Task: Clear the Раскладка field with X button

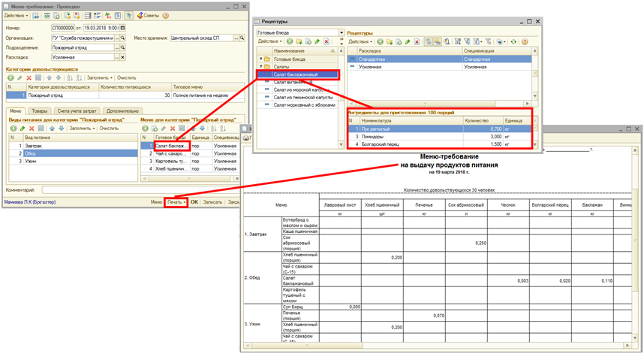Action: (123, 56)
